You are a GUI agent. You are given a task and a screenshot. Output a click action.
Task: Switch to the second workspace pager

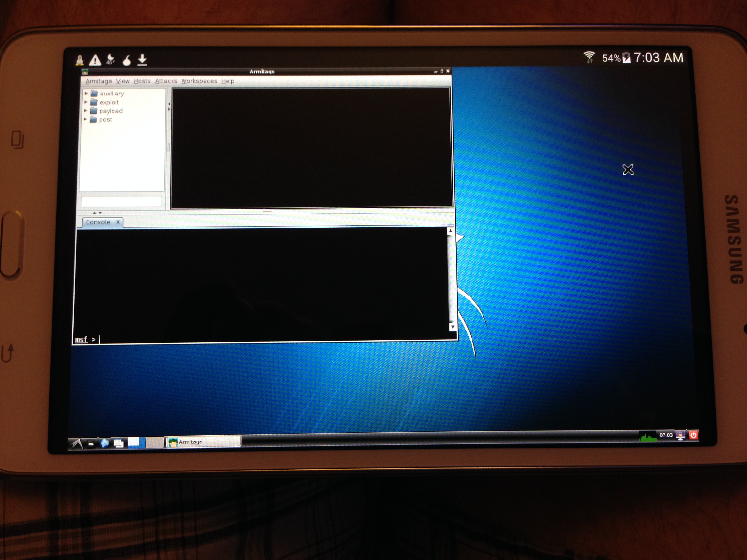[x=155, y=442]
